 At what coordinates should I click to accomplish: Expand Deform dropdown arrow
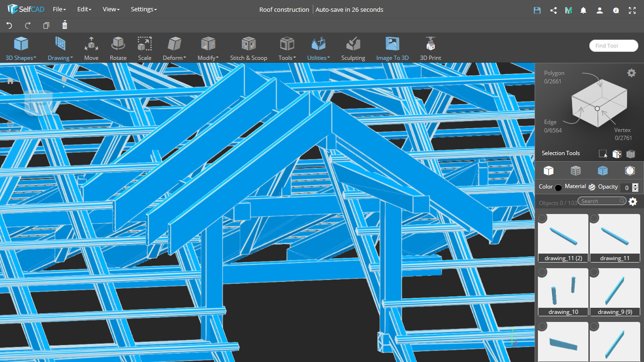(185, 58)
